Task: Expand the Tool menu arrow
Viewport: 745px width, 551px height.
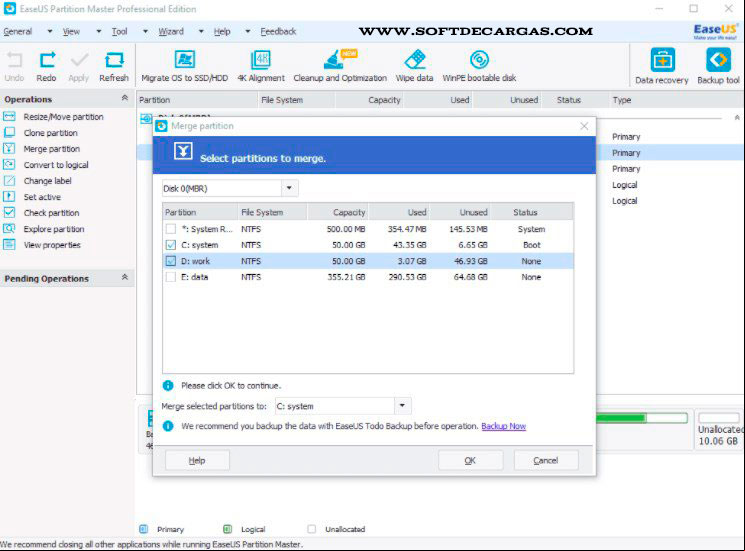Action: click(145, 31)
